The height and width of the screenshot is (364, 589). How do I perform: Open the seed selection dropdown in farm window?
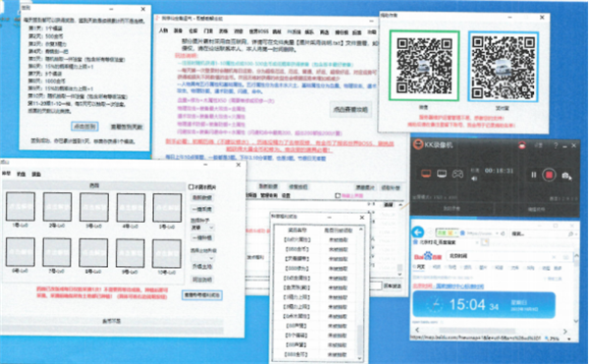203,228
